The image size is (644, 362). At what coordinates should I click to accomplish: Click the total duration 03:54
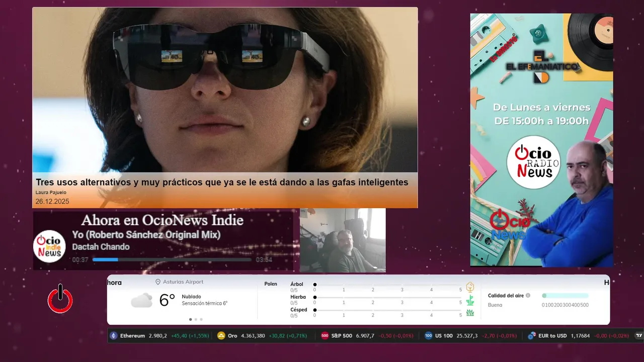point(264,260)
